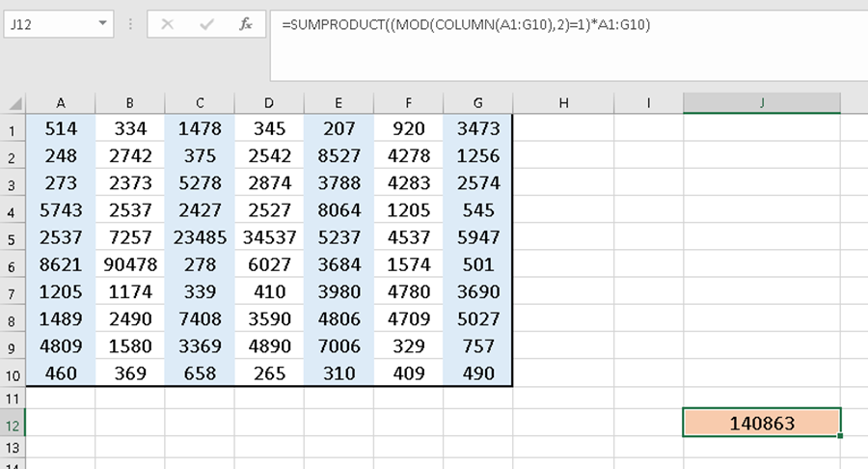Select column A header
This screenshot has height=469, width=868.
pos(61,103)
